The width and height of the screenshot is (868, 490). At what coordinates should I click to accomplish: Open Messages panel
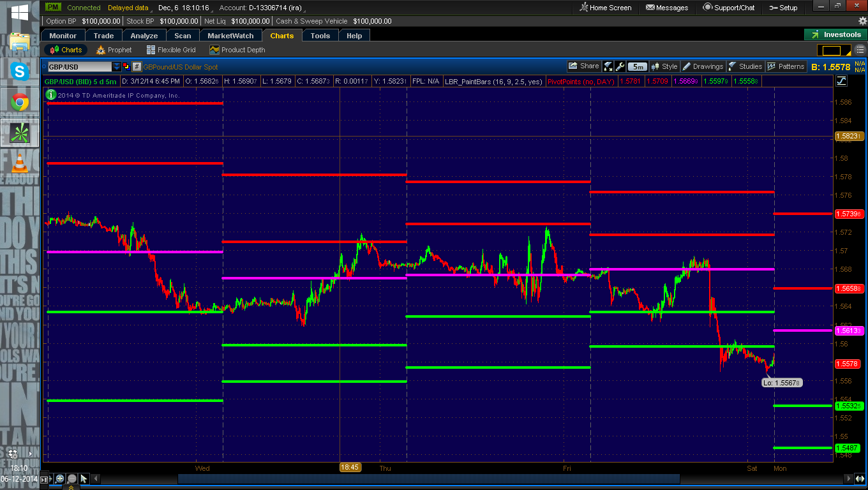(667, 8)
